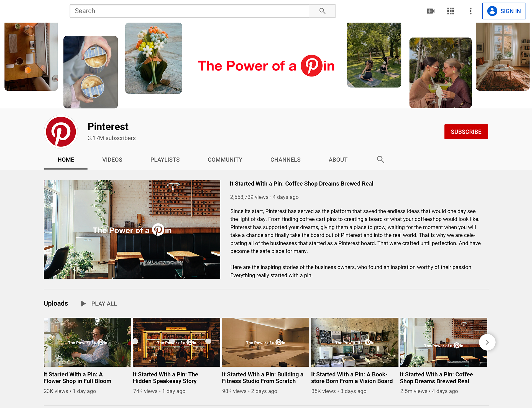The width and height of the screenshot is (532, 408).
Task: Click the create video camera icon
Action: pyautogui.click(x=431, y=11)
